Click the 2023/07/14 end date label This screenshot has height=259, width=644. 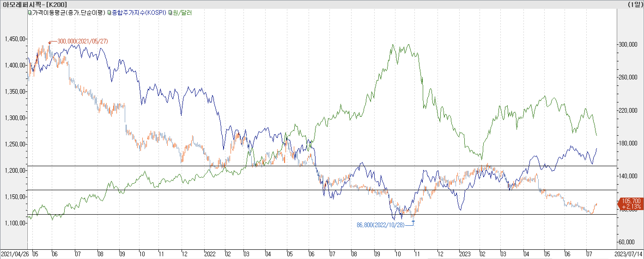(x=628, y=254)
